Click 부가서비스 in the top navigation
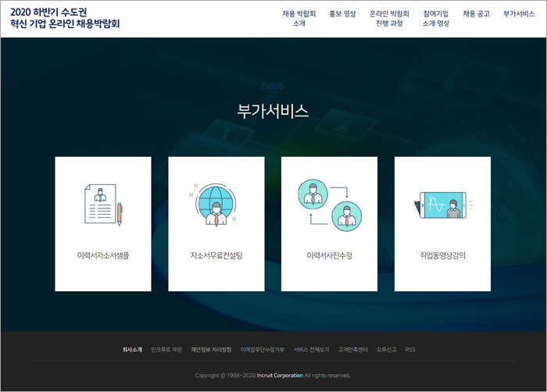 519,13
